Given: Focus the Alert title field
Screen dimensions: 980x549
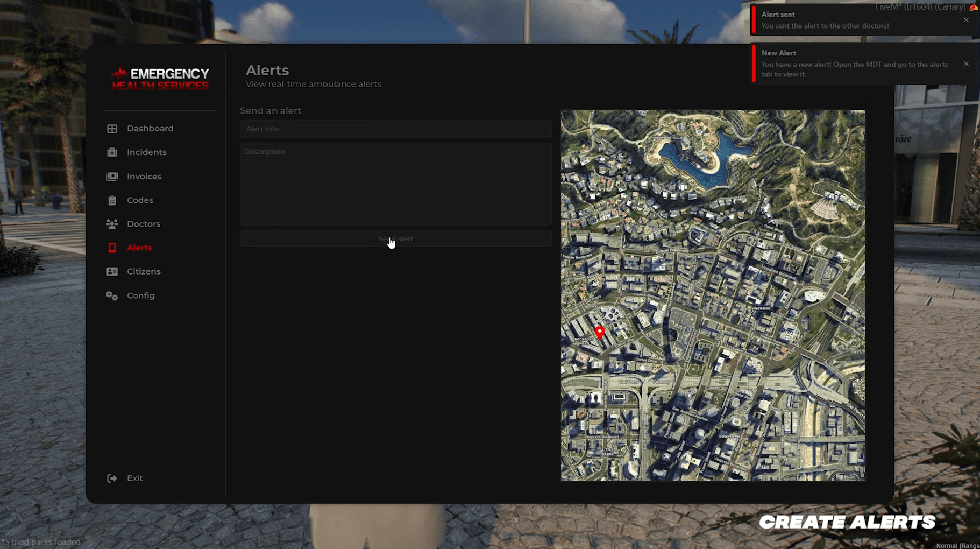Looking at the screenshot, I should [395, 129].
